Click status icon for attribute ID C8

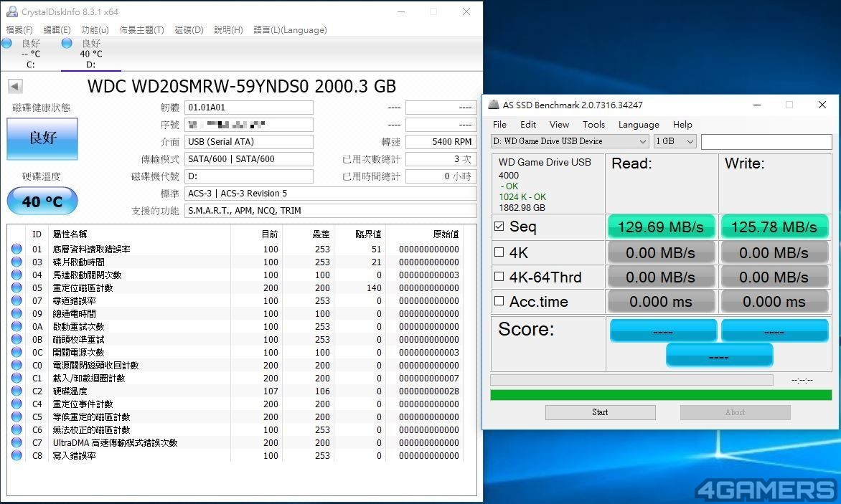pos(17,455)
